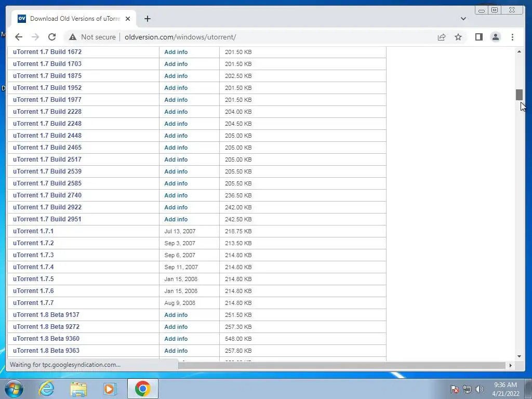Share this page from address bar

pyautogui.click(x=442, y=37)
